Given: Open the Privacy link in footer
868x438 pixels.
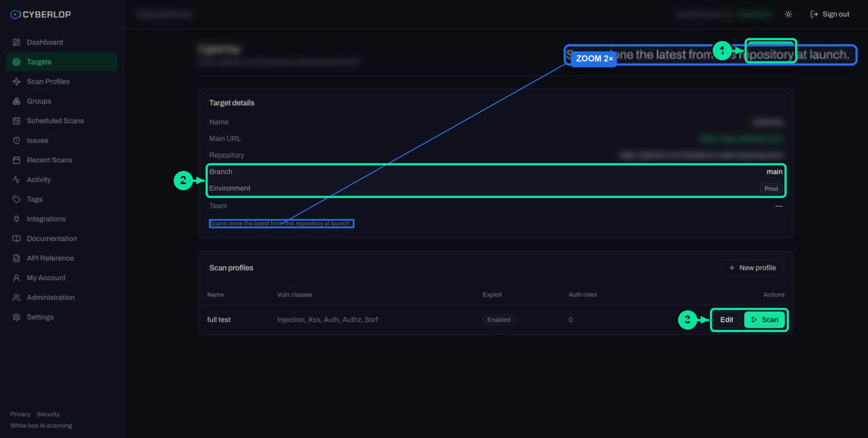Looking at the screenshot, I should (x=20, y=414).
